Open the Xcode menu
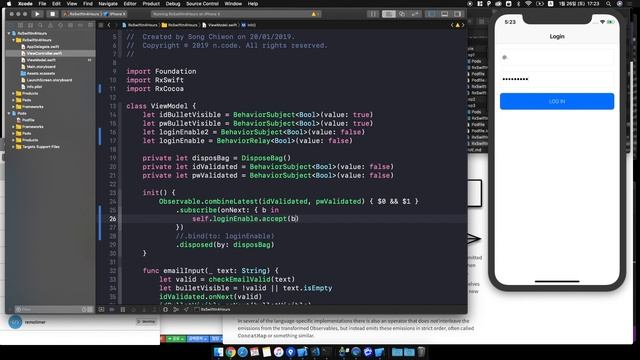640x360 pixels. point(25,4)
